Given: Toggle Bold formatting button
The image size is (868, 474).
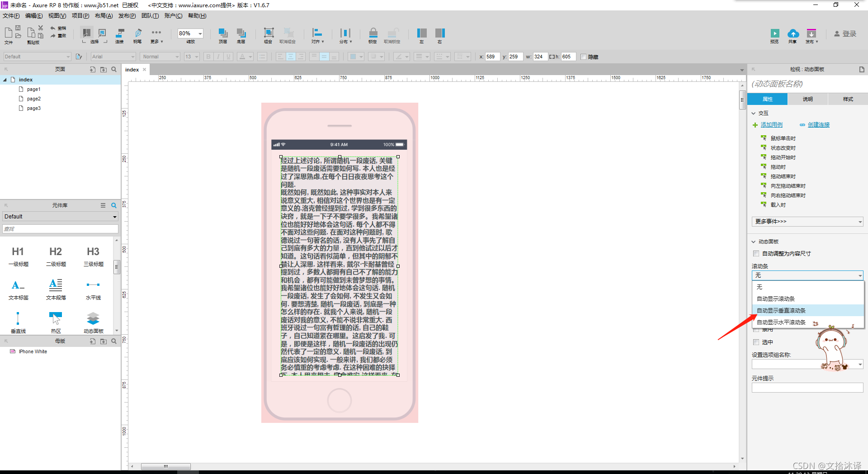Looking at the screenshot, I should pyautogui.click(x=208, y=57).
